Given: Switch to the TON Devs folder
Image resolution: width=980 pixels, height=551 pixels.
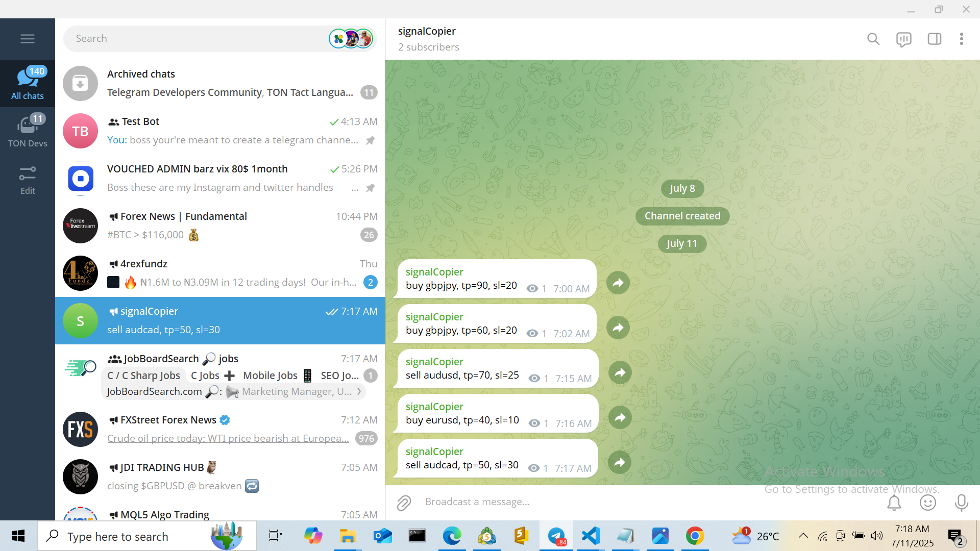Looking at the screenshot, I should (28, 131).
